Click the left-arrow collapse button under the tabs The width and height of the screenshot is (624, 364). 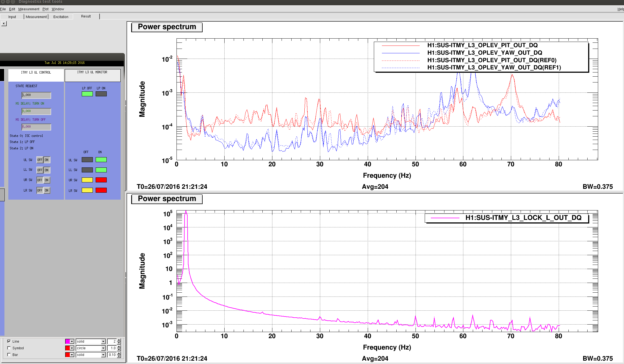pos(4,24)
